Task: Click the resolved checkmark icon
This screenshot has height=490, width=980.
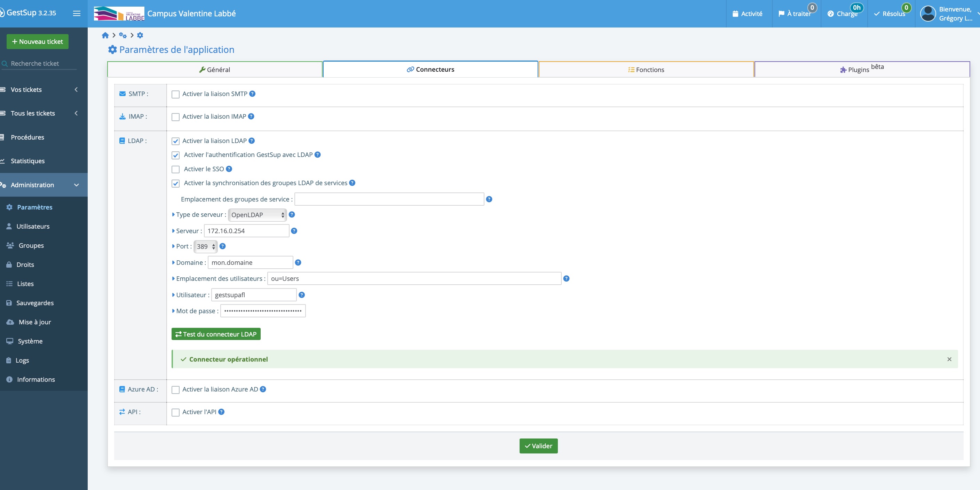Action: 878,14
